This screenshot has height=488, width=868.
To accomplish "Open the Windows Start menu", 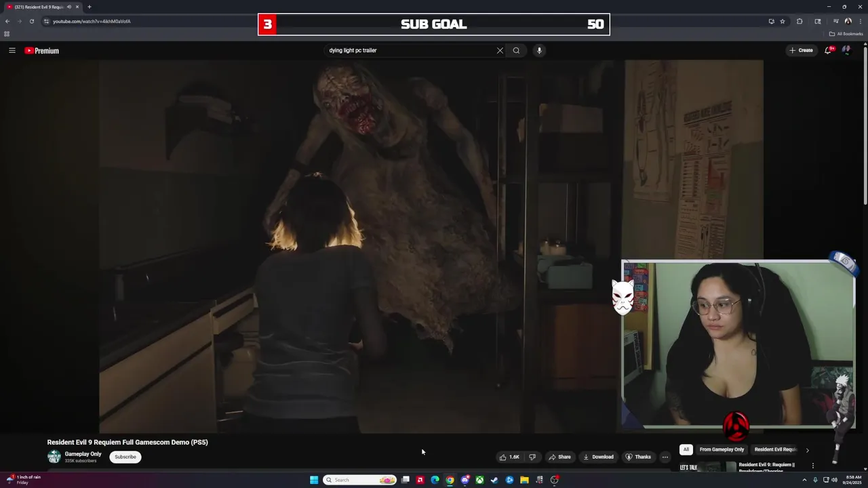I will click(x=314, y=480).
